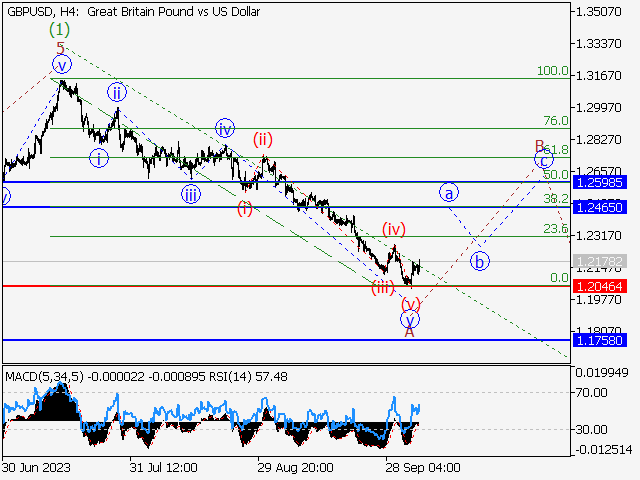
Task: Select the green (1) wave label
Action: [x=60, y=30]
